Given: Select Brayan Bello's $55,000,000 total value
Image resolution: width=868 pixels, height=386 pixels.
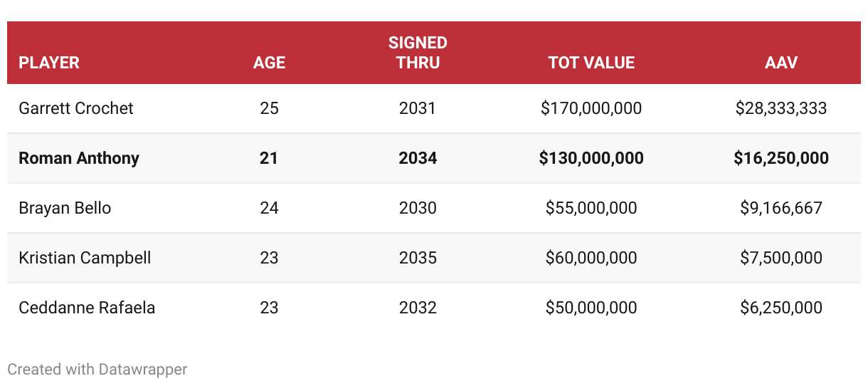Looking at the screenshot, I should [x=591, y=208].
